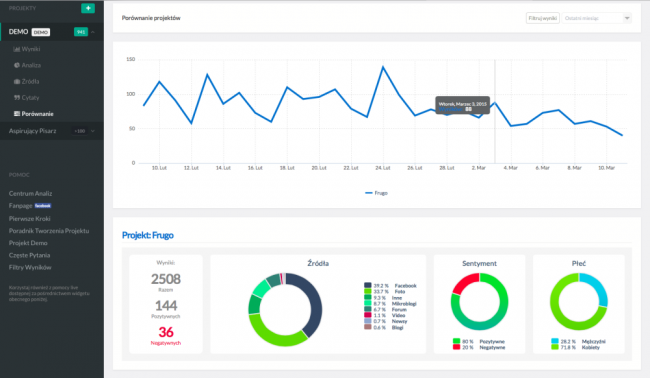Open the Filtry Wyników link
The width and height of the screenshot is (650, 378).
[30, 268]
